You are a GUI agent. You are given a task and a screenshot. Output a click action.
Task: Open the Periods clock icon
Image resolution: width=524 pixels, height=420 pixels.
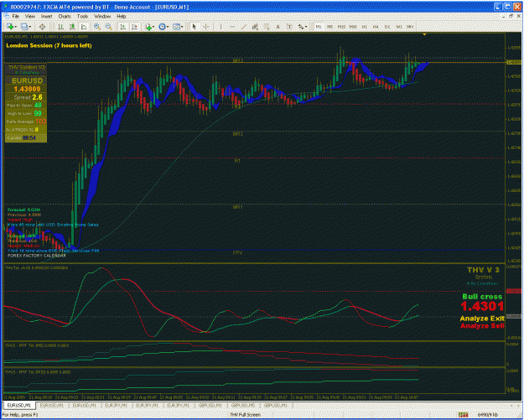162,27
